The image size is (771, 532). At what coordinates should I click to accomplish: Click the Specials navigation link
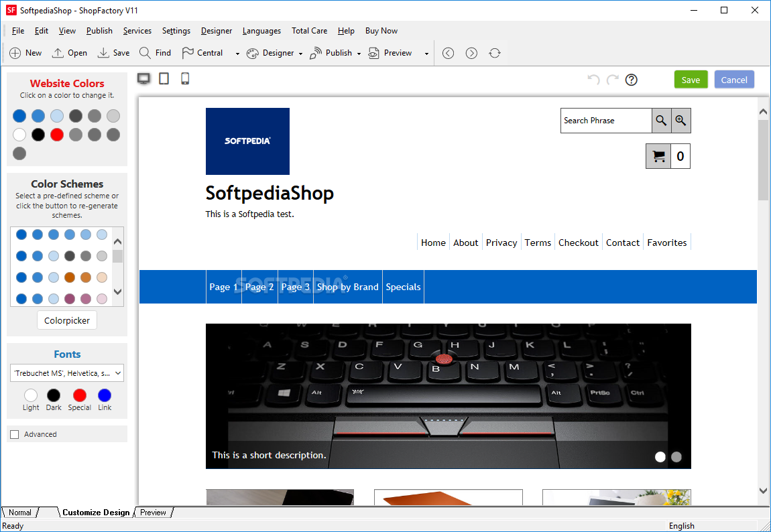[x=403, y=287]
